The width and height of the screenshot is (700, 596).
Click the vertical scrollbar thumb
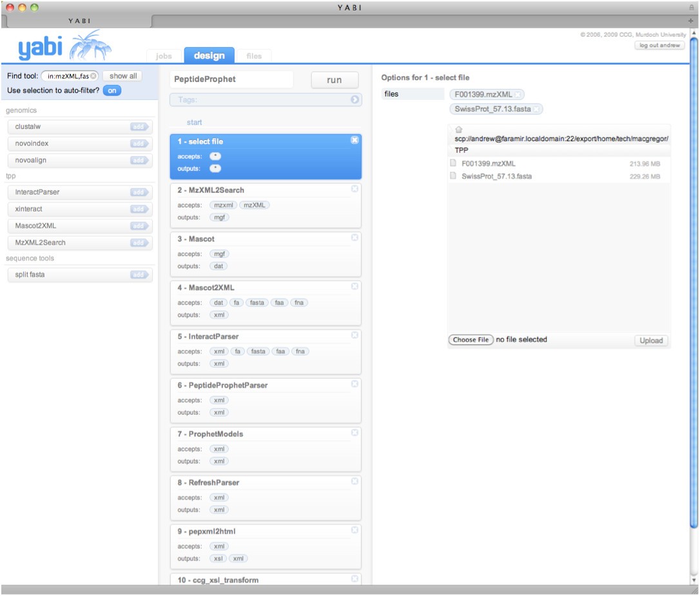click(x=694, y=281)
